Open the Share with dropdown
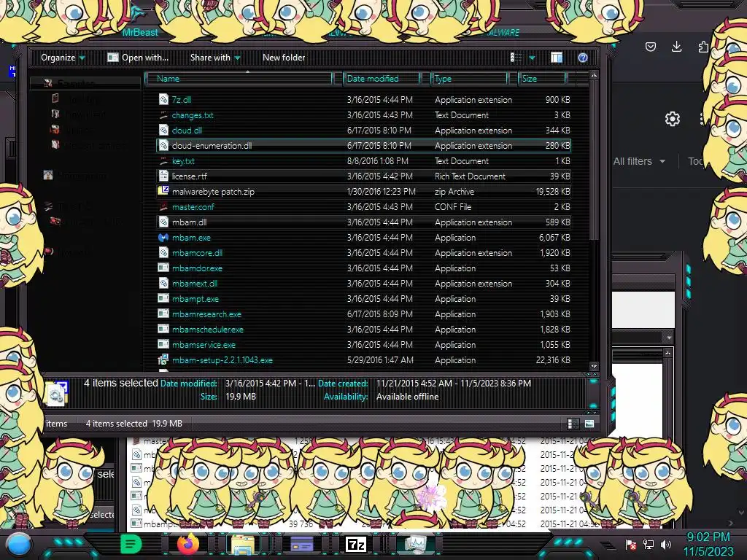The height and width of the screenshot is (560, 747). point(215,58)
